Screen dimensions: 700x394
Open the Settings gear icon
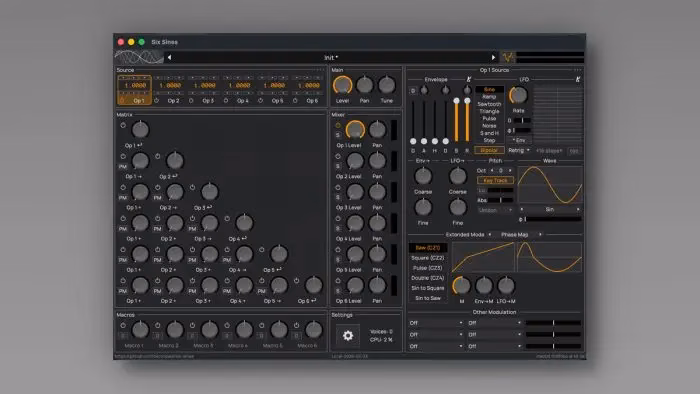pos(348,336)
